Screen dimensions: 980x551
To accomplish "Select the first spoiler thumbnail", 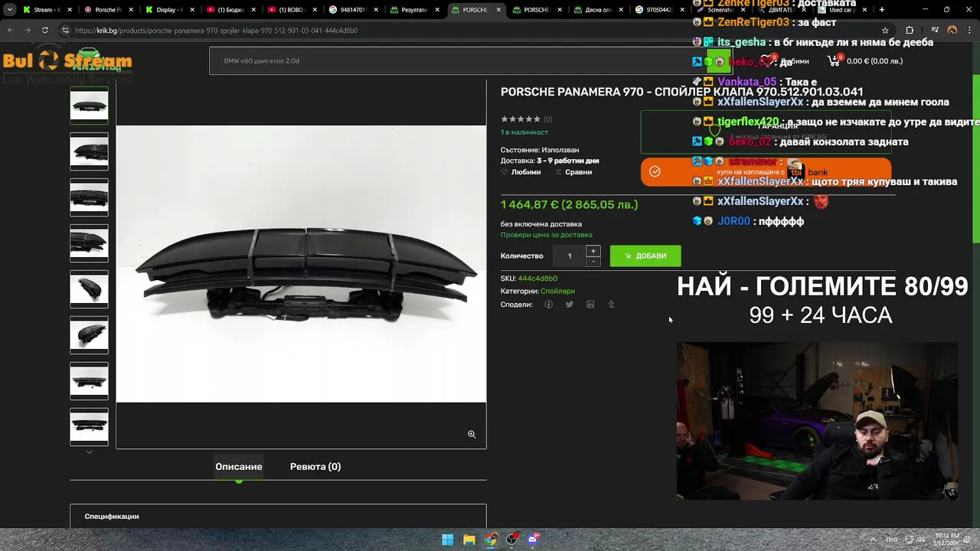I will point(90,105).
